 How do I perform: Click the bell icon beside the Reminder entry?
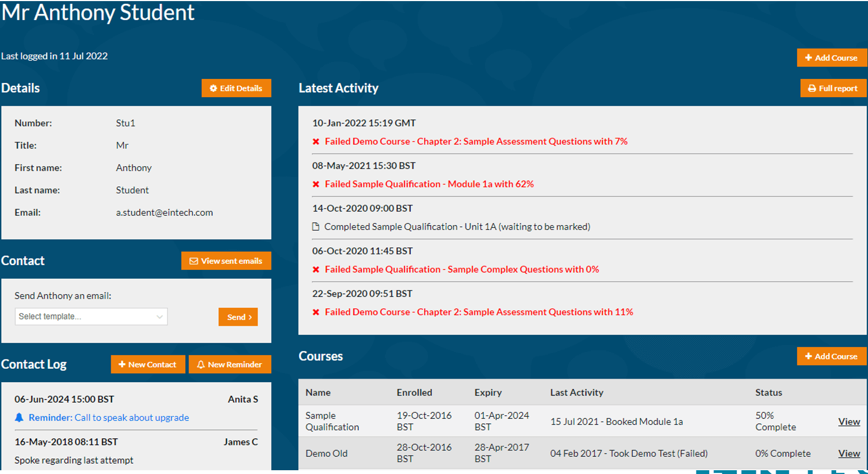click(x=19, y=417)
